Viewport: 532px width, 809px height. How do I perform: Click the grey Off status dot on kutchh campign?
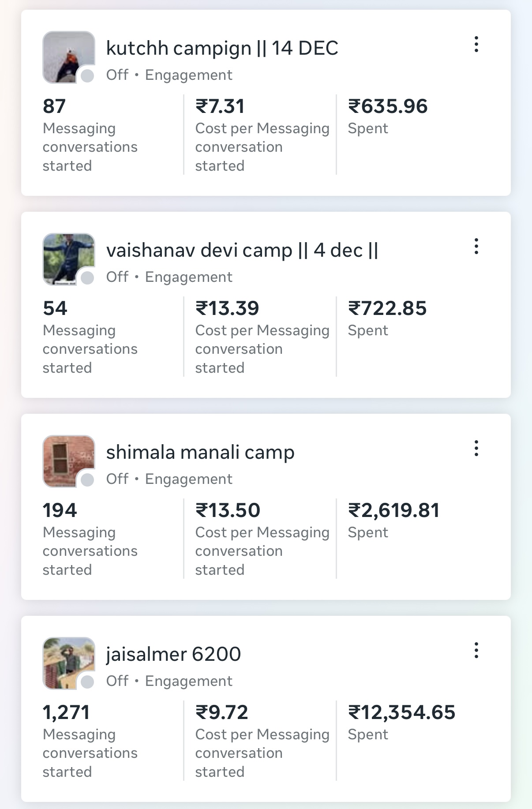(88, 76)
